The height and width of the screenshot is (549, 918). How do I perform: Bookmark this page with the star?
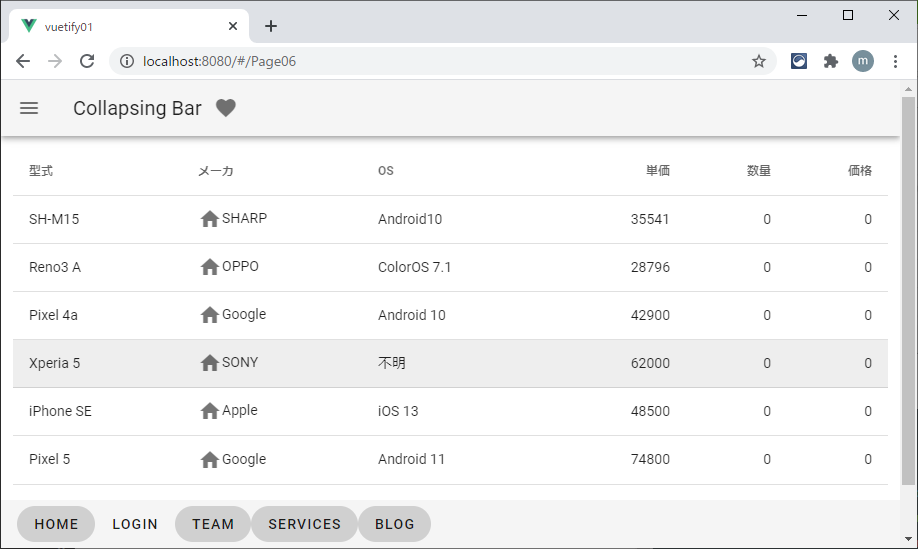point(759,61)
